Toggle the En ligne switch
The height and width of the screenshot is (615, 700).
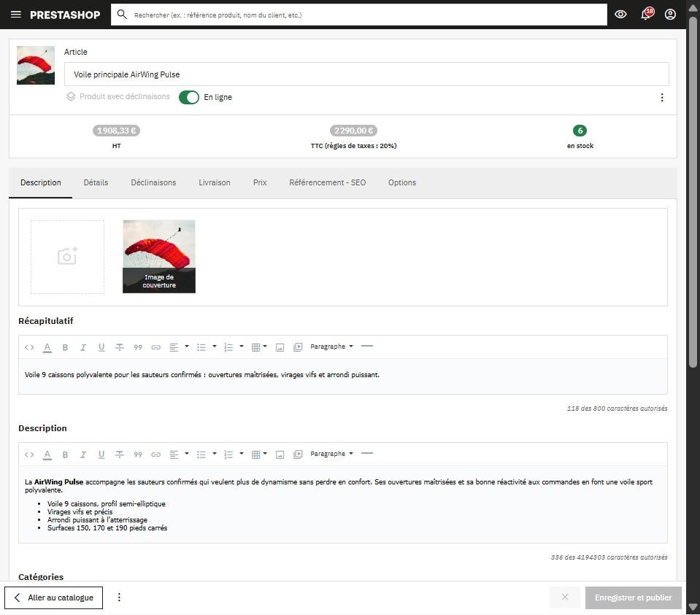(189, 97)
